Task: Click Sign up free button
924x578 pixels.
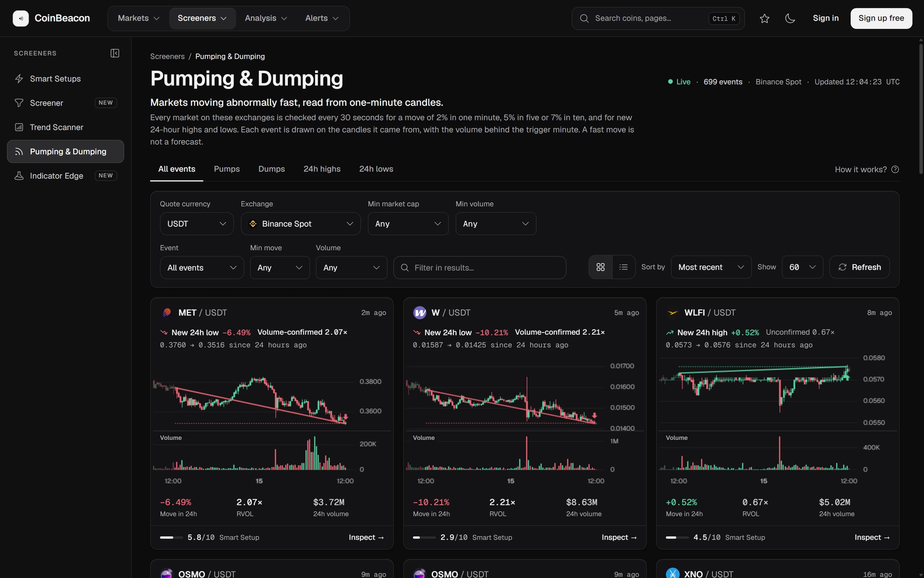Action: 881,18
